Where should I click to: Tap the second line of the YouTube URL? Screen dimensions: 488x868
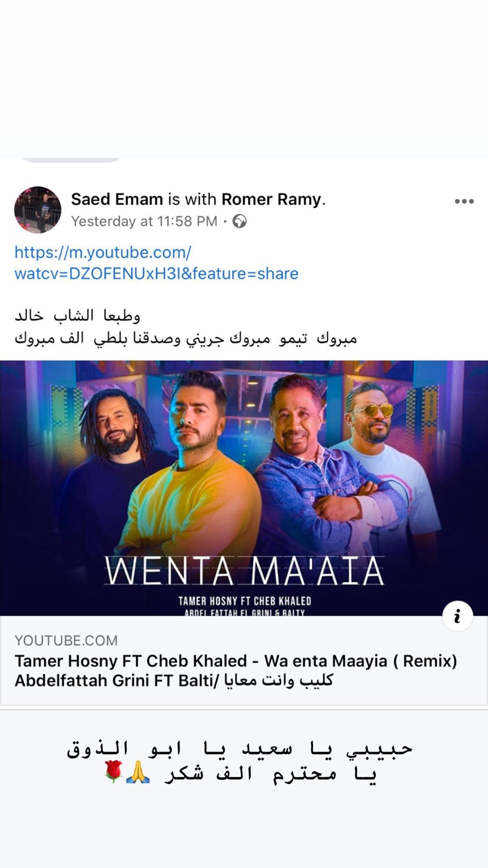click(x=156, y=274)
